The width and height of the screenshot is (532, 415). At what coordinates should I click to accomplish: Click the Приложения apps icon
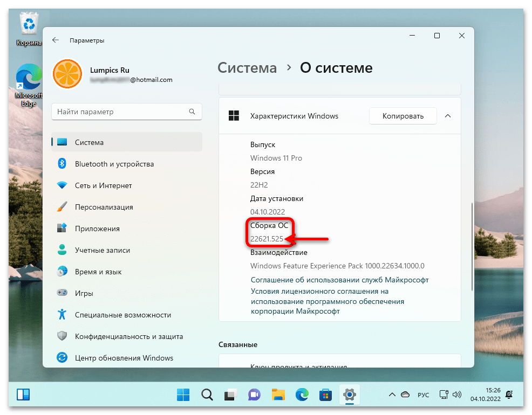(62, 228)
